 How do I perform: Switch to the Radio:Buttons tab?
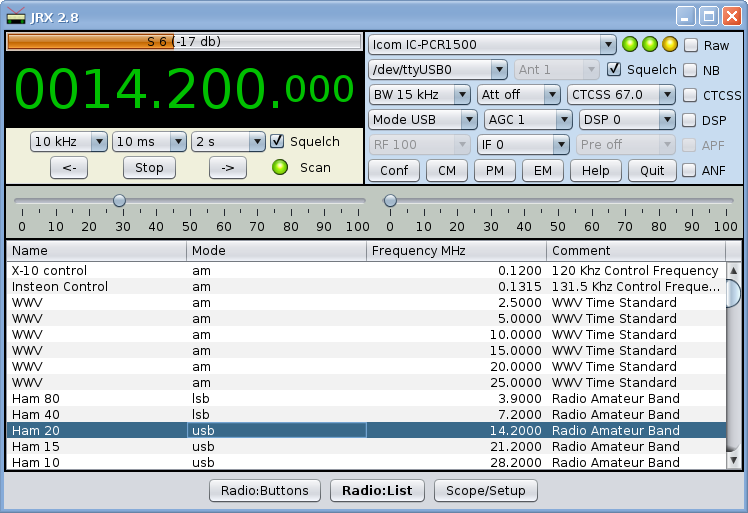265,491
